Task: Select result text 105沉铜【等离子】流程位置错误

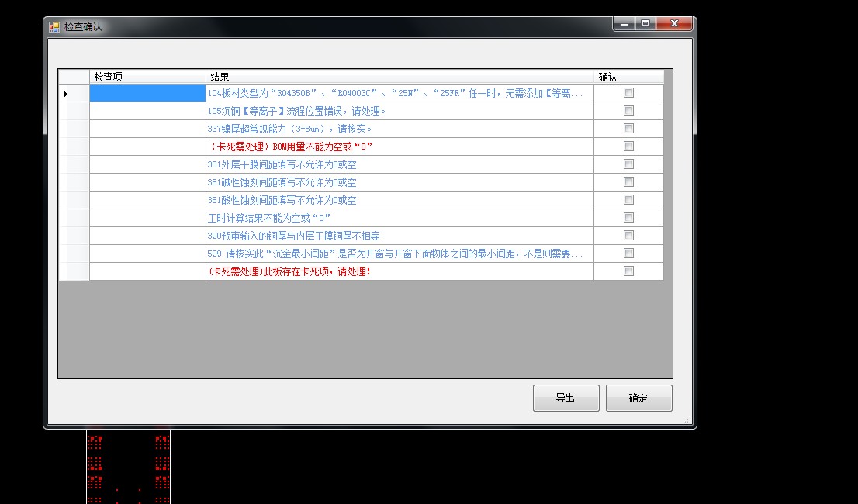Action: [296, 111]
